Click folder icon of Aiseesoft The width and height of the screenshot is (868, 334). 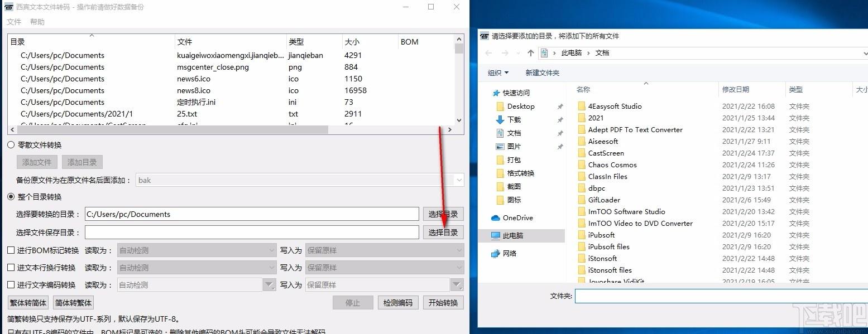(x=581, y=141)
